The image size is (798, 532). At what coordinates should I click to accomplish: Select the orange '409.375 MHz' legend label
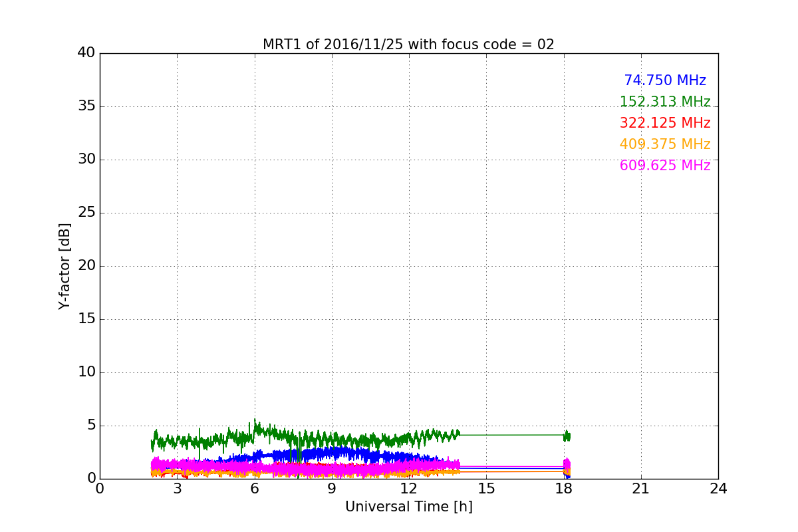click(665, 145)
